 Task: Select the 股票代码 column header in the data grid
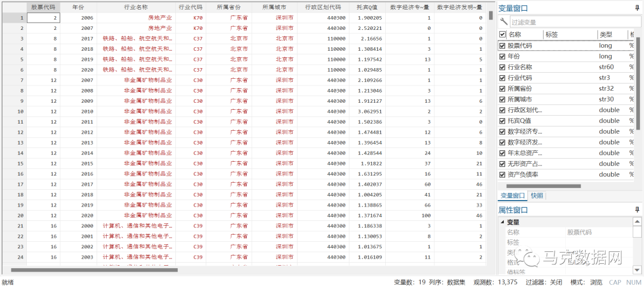[43, 7]
